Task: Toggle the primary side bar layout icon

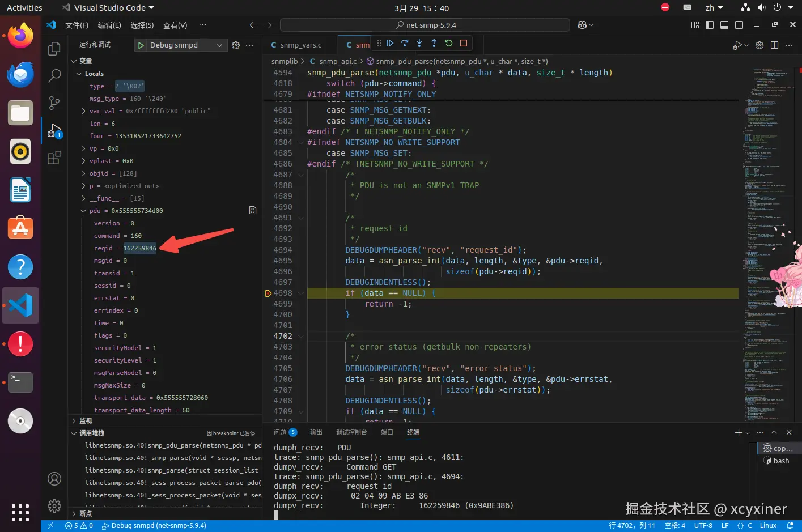Action: pos(710,25)
